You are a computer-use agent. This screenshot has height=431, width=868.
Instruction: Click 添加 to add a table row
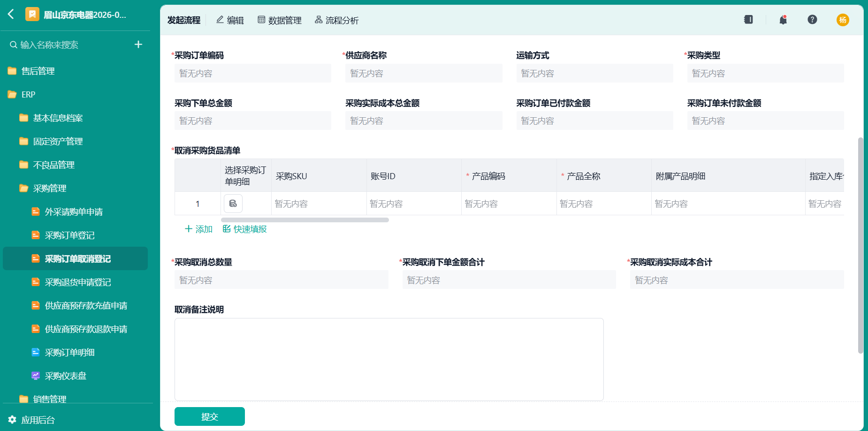point(199,229)
